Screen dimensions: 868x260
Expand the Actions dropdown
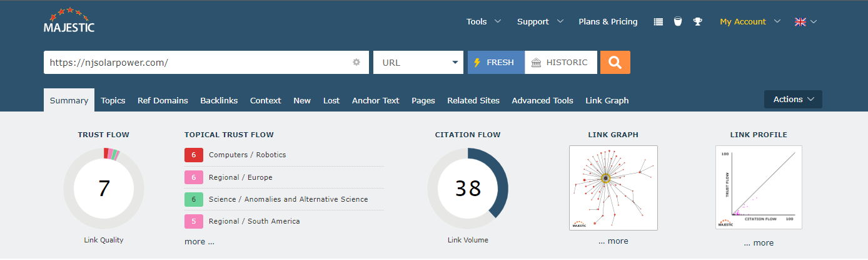pos(793,99)
